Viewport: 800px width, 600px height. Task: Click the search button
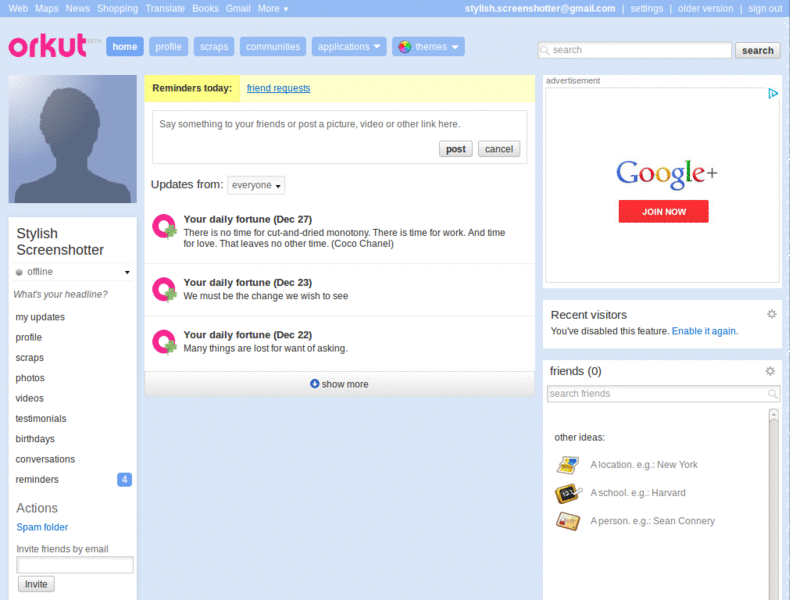[758, 50]
